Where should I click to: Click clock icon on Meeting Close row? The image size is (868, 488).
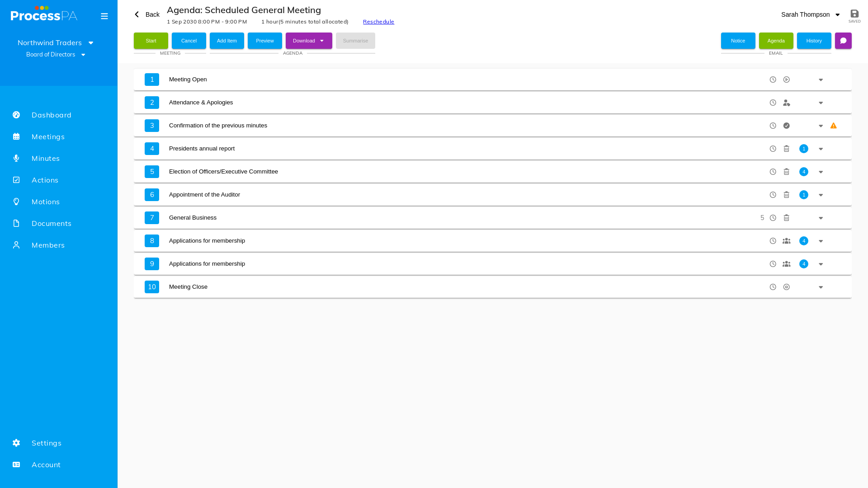(773, 287)
